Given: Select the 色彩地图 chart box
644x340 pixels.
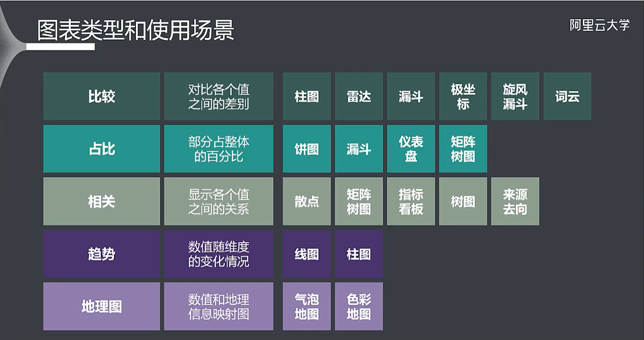Looking at the screenshot, I should click(359, 307).
